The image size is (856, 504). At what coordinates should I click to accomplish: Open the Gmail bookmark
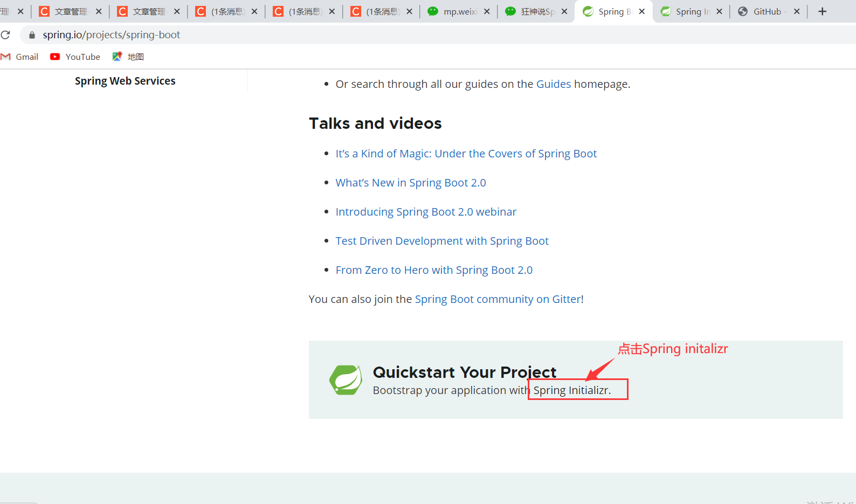(20, 57)
